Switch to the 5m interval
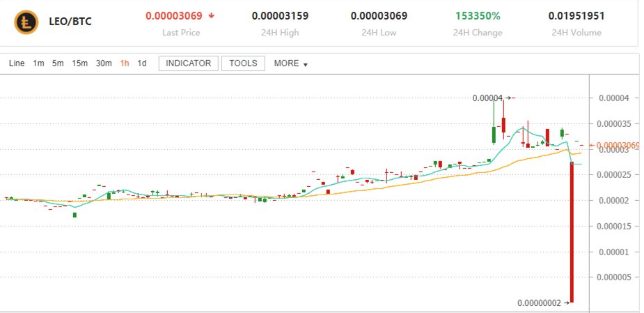This screenshot has width=644, height=313. 58,63
